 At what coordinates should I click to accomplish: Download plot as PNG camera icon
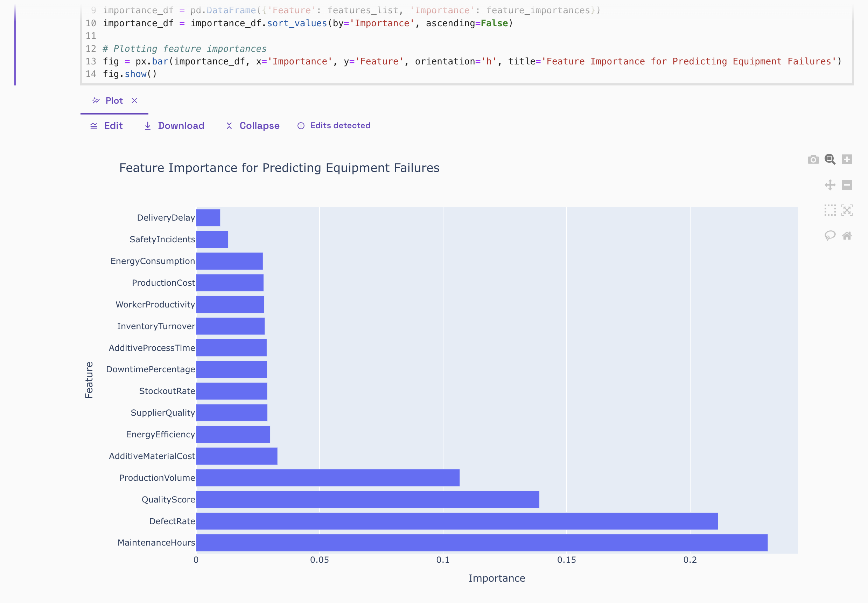[813, 159]
